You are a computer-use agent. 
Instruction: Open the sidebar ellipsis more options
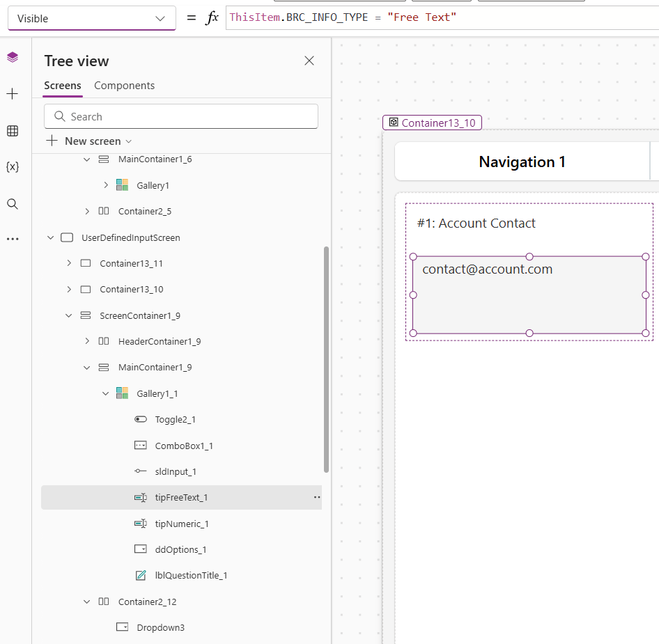pyautogui.click(x=13, y=239)
